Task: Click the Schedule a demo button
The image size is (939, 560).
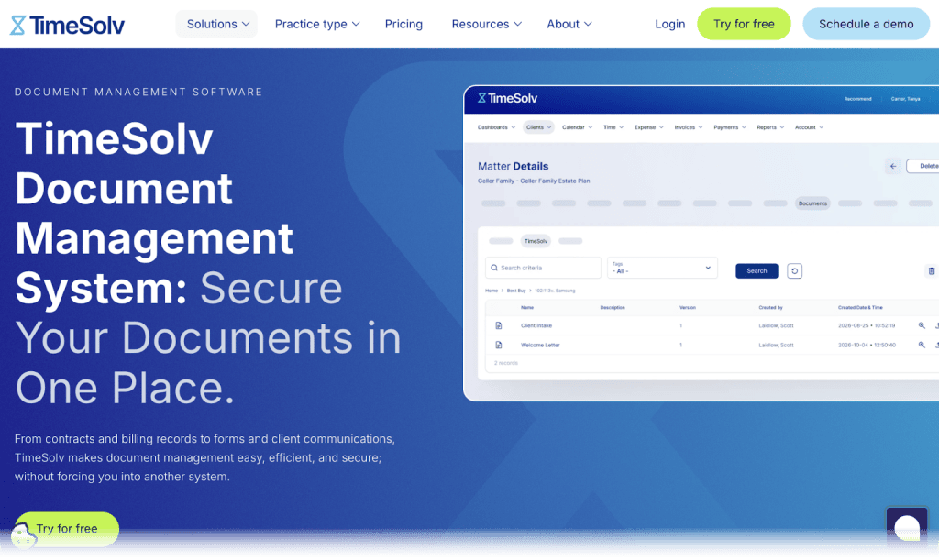Action: 866,24
